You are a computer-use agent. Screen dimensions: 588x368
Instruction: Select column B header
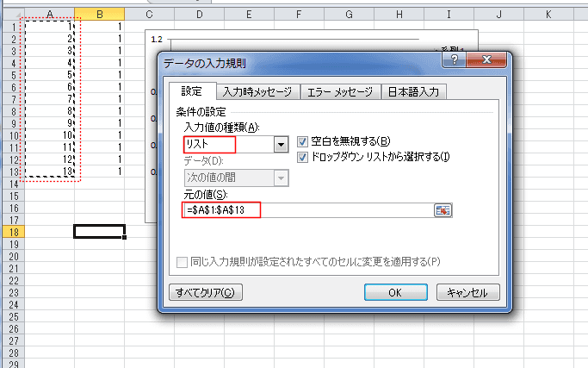tap(99, 15)
